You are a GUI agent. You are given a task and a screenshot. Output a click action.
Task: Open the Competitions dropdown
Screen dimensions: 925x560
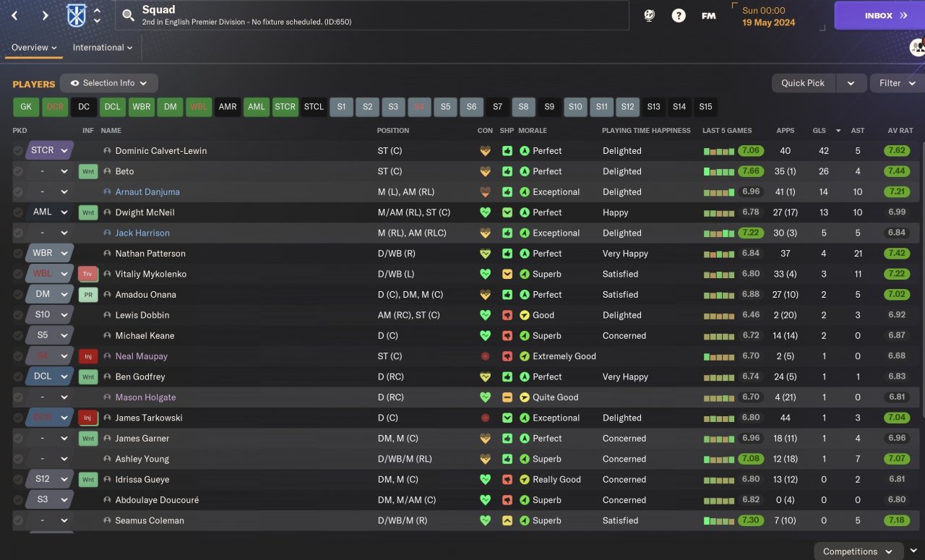click(859, 551)
